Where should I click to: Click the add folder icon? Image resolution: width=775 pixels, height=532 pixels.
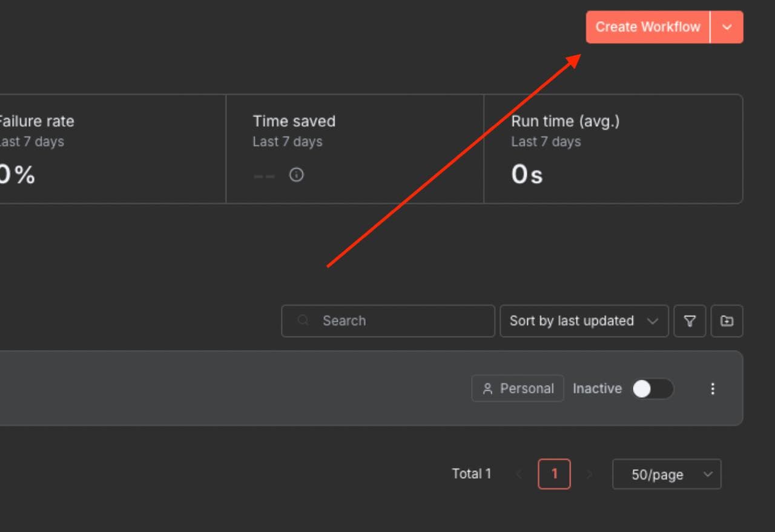(x=727, y=321)
